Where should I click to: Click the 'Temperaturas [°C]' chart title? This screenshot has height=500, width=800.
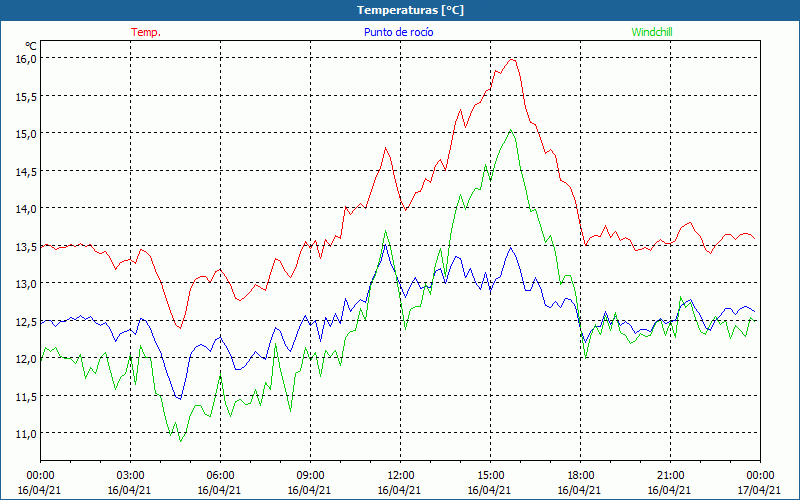[x=410, y=10]
